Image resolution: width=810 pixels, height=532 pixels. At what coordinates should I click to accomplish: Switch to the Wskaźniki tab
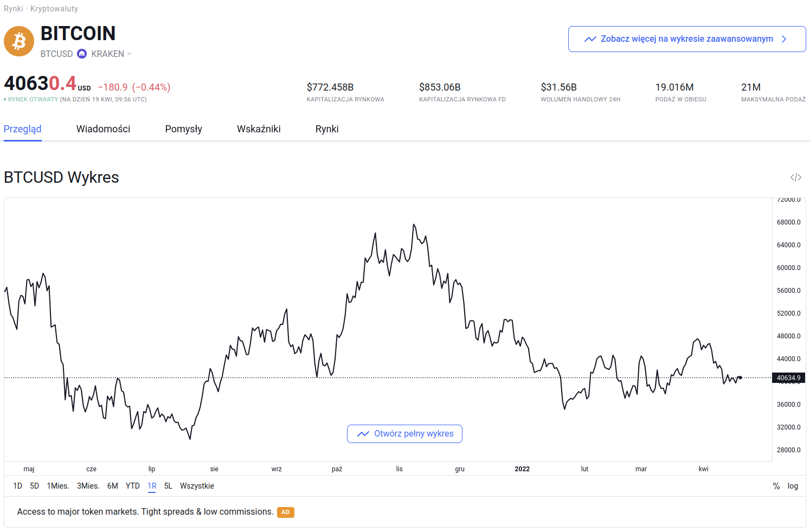[259, 129]
